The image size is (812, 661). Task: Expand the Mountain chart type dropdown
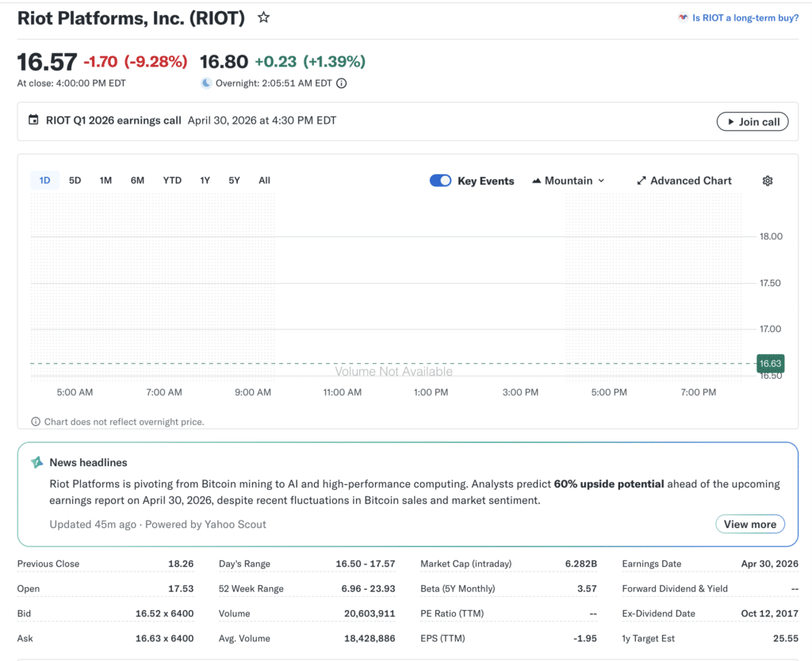[569, 181]
